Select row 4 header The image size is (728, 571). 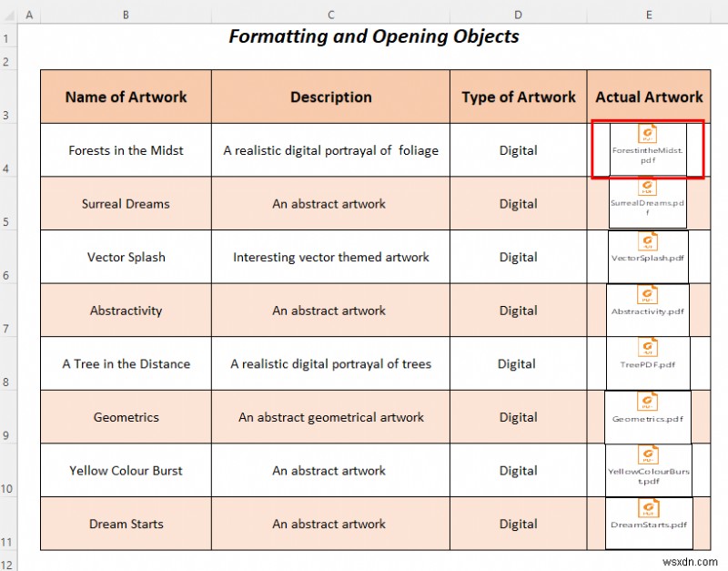[x=6, y=150]
